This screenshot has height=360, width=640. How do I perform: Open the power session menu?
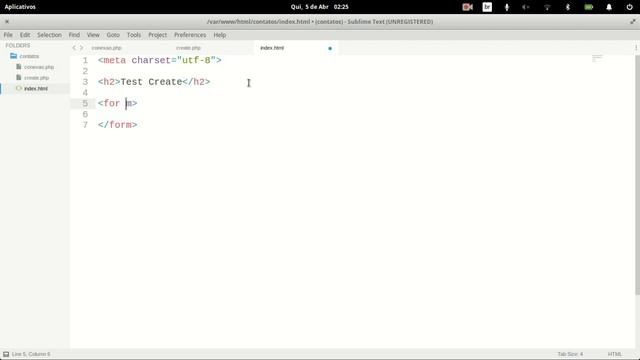pos(629,7)
